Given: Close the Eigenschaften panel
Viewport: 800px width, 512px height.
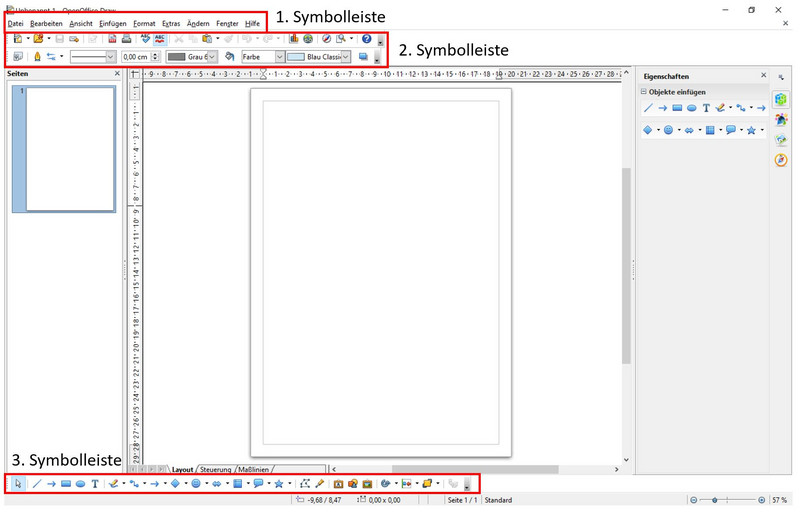Looking at the screenshot, I should coord(764,75).
